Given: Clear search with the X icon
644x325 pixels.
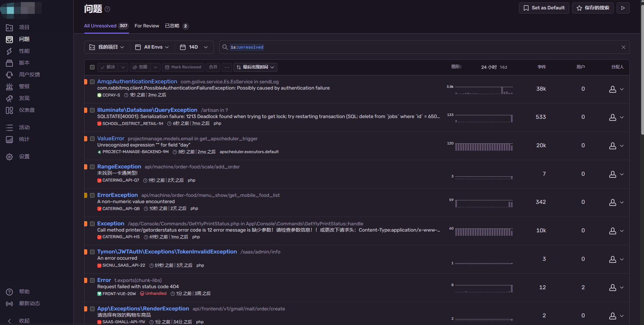Looking at the screenshot, I should pyautogui.click(x=623, y=47).
